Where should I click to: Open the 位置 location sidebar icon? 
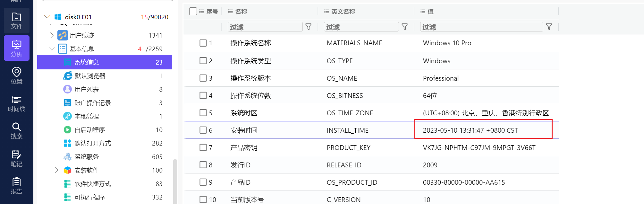point(16,75)
